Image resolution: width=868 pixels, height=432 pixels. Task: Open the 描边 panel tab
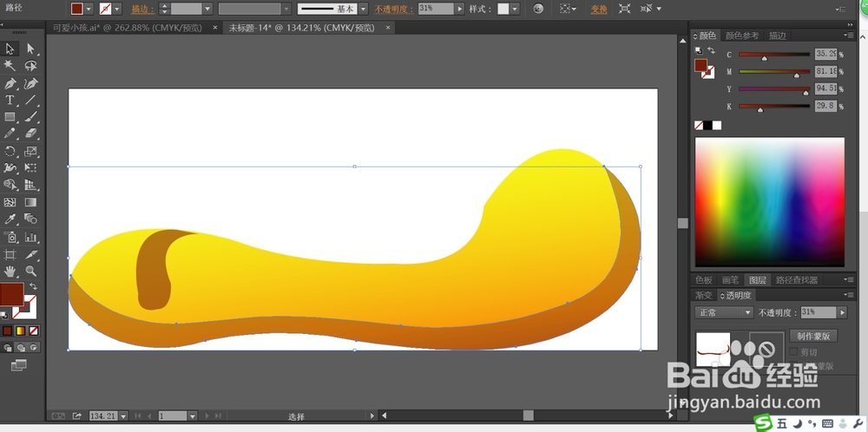pos(777,36)
